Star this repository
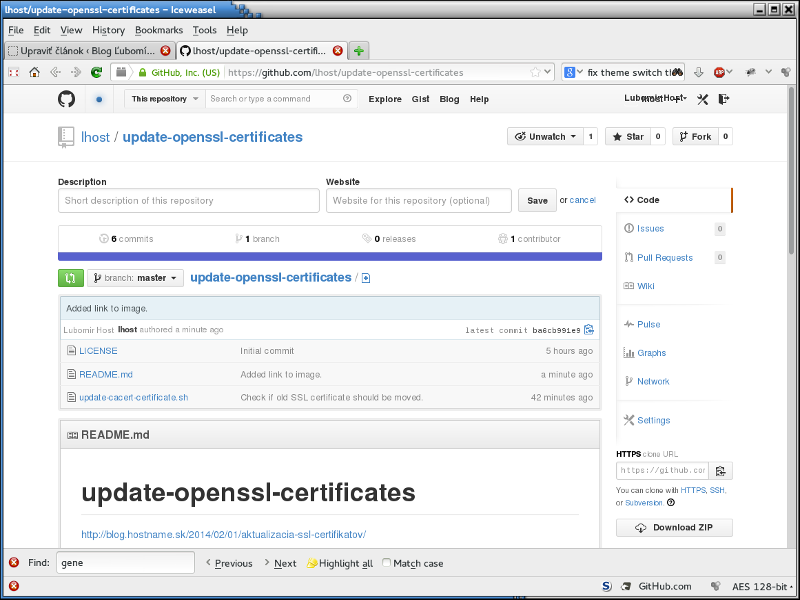This screenshot has width=800, height=600. click(628, 136)
